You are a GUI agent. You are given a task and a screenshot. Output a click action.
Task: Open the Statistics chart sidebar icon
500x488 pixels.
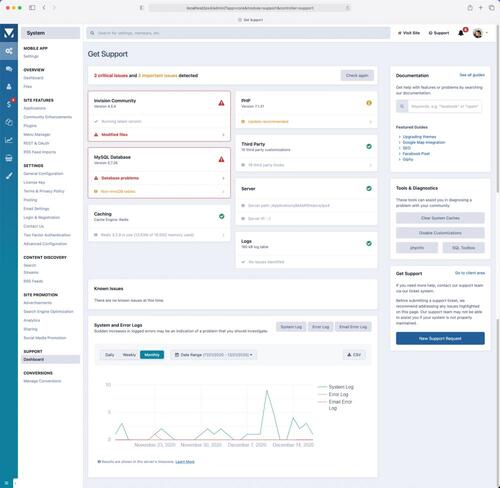pos(9,140)
